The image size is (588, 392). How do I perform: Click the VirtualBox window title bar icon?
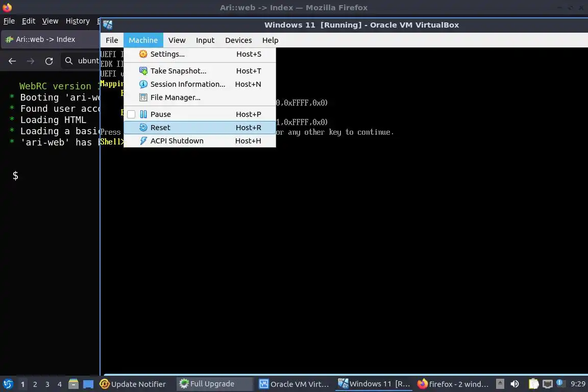108,25
